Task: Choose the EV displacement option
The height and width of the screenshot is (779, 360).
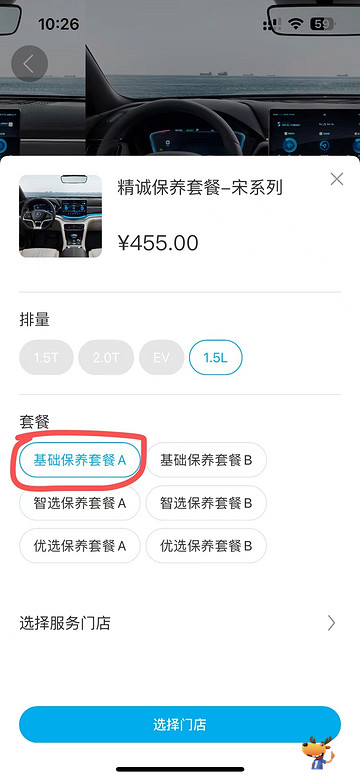Action: click(x=161, y=357)
